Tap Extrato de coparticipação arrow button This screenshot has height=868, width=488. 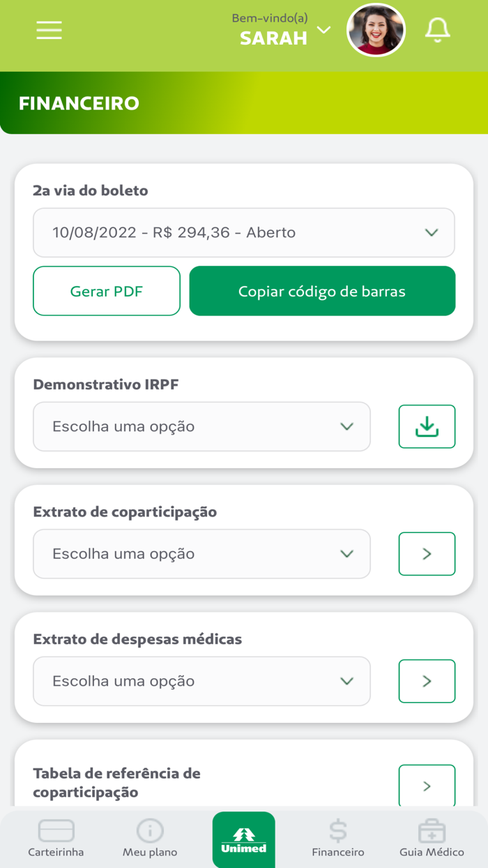[427, 554]
